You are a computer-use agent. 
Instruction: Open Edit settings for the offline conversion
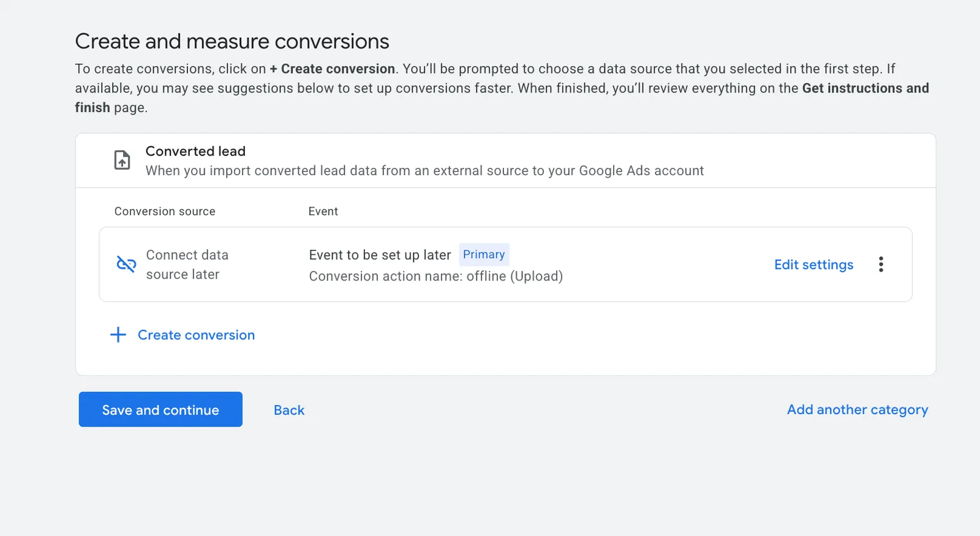(813, 265)
